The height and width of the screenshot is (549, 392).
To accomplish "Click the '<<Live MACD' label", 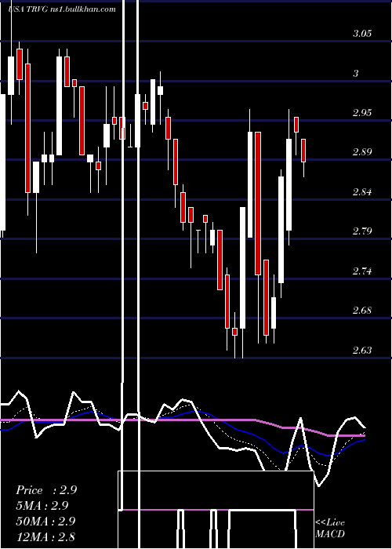I will [x=330, y=528].
